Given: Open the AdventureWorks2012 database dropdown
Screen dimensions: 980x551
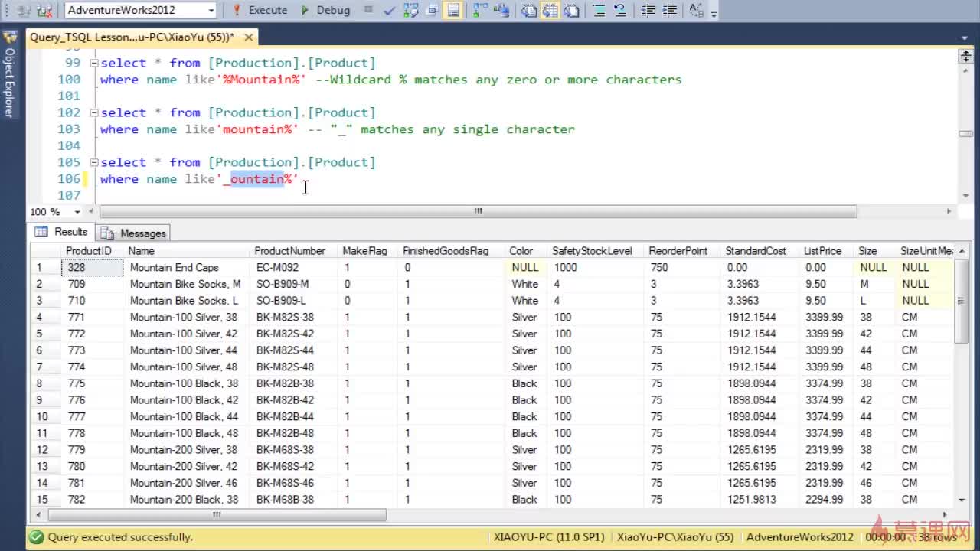Looking at the screenshot, I should click(x=211, y=10).
